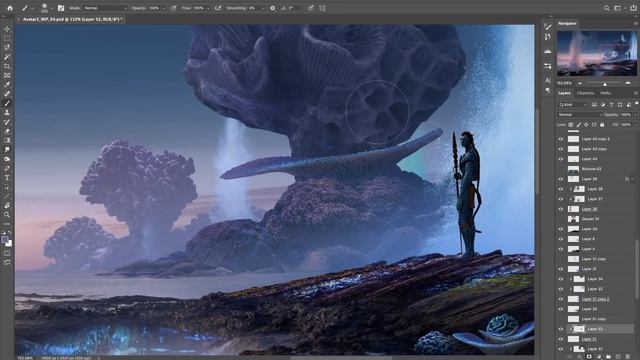The width and height of the screenshot is (640, 360).
Task: Hide Layer 44 using its eye icon
Action: click(561, 159)
